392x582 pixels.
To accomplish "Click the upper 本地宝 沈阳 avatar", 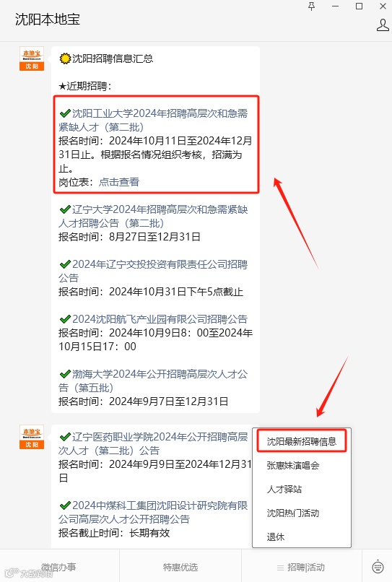I will point(32,58).
